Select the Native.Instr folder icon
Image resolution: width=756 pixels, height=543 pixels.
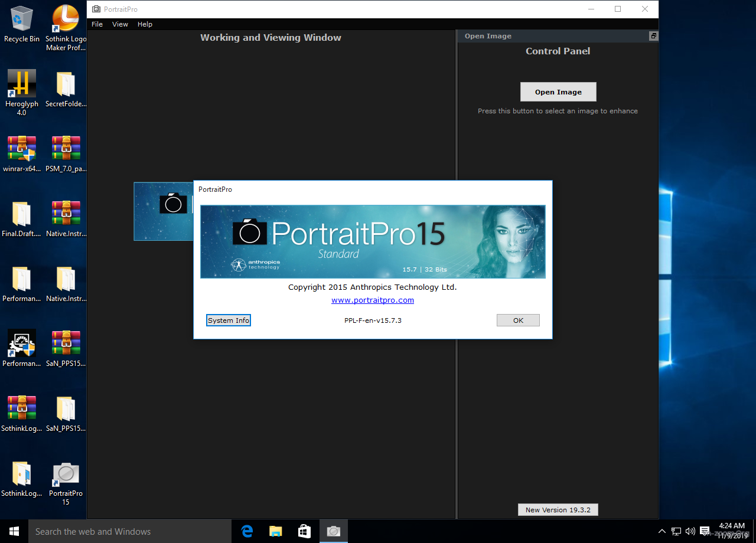point(66,284)
